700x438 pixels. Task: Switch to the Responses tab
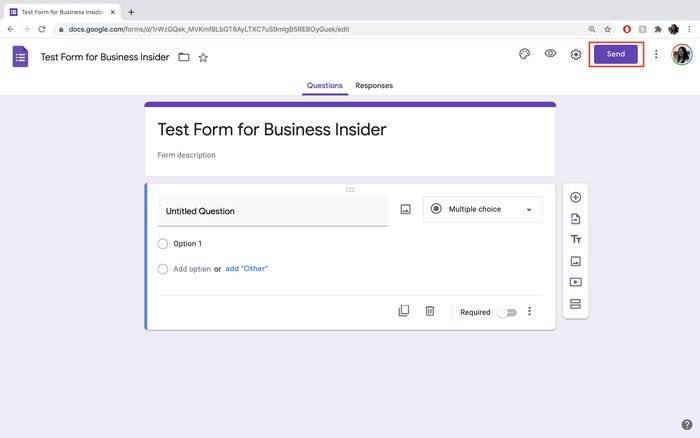coord(374,85)
